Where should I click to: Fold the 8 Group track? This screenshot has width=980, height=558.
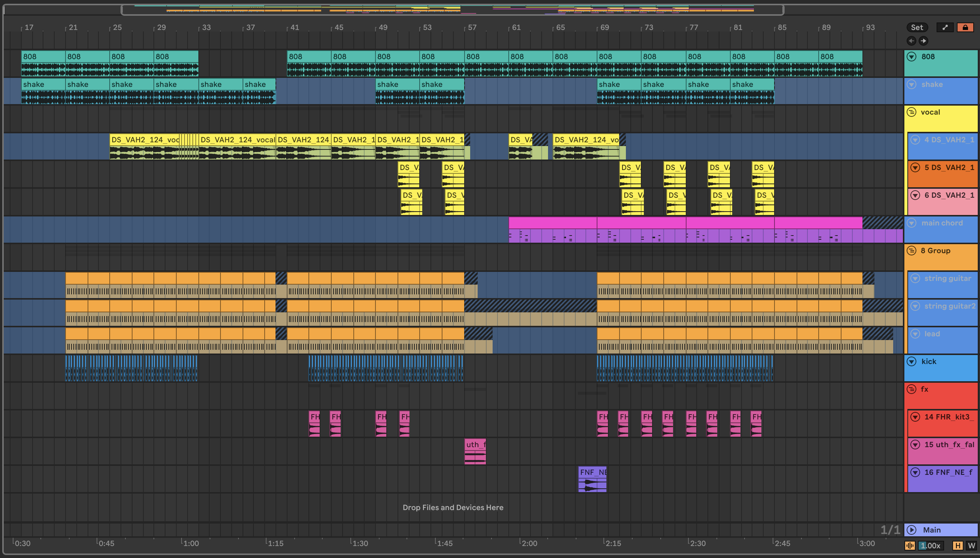click(x=911, y=251)
